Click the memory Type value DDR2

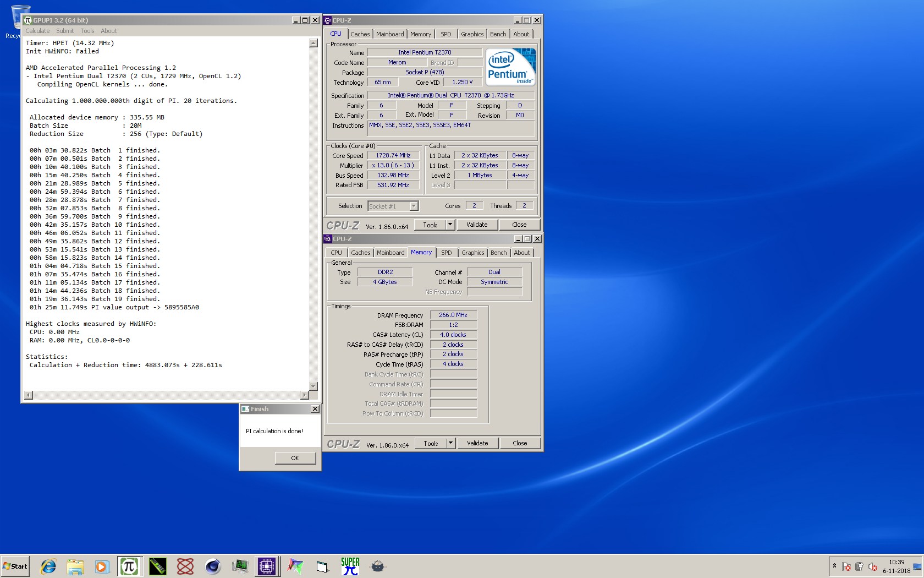pyautogui.click(x=385, y=272)
